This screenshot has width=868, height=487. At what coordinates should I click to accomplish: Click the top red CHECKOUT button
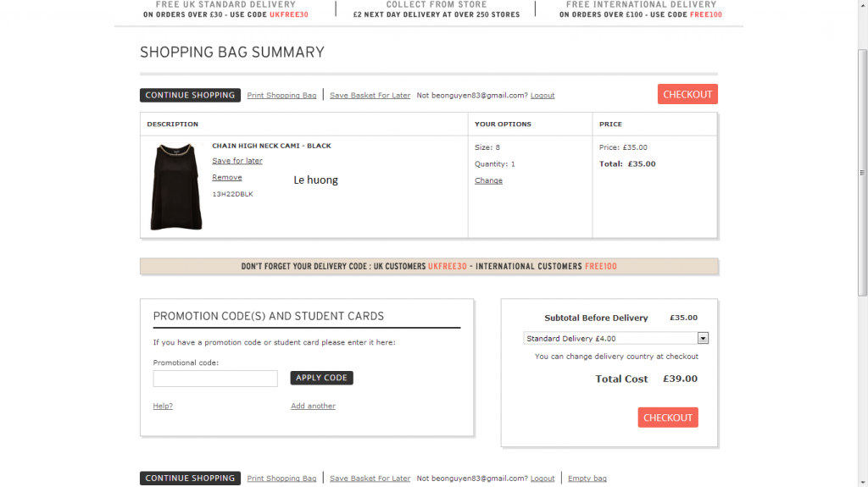[687, 94]
